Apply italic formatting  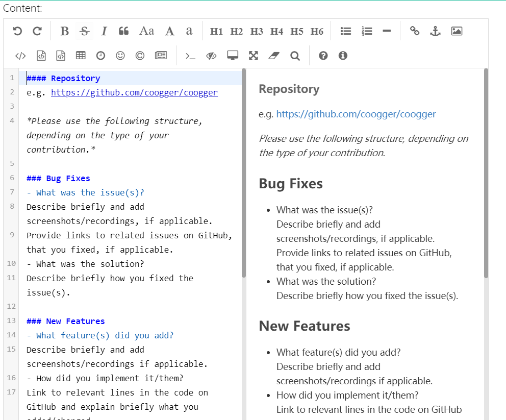click(104, 31)
